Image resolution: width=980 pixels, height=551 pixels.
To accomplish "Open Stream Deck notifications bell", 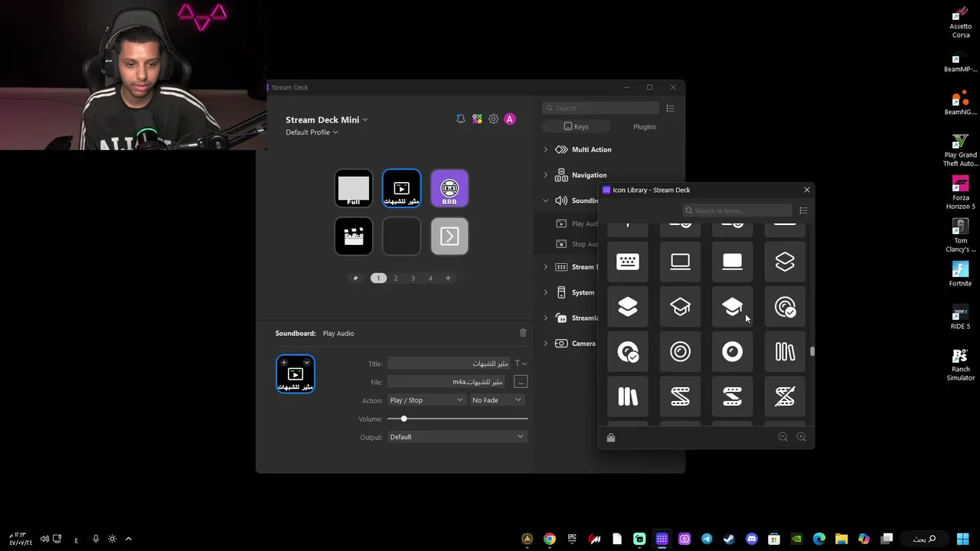I will 460,119.
